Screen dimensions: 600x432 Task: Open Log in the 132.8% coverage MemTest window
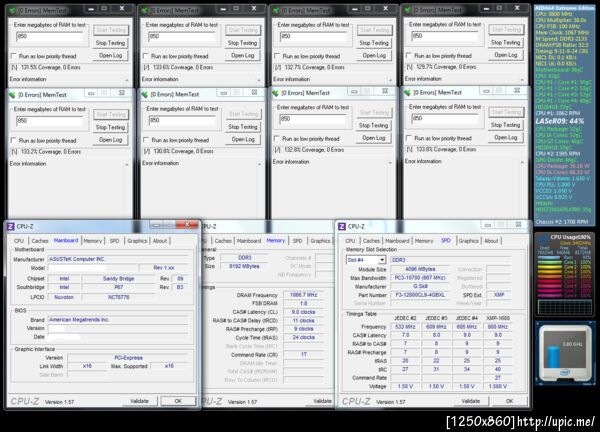coord(374,138)
